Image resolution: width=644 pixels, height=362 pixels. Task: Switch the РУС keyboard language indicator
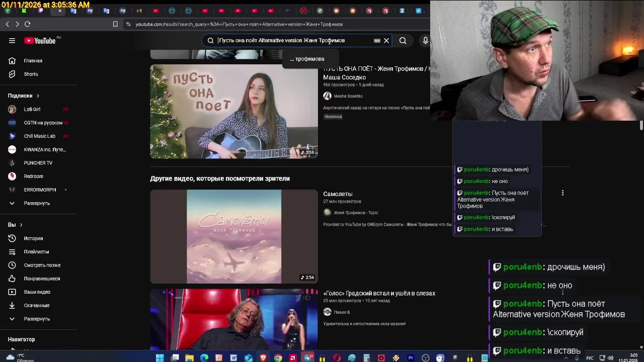click(x=590, y=358)
